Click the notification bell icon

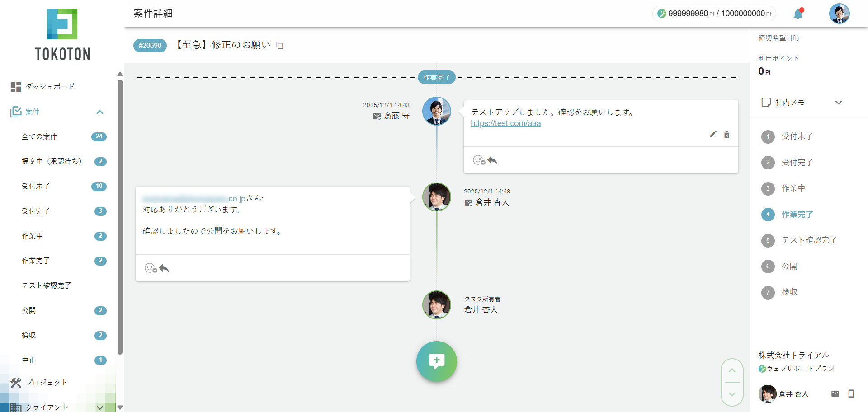pos(798,14)
